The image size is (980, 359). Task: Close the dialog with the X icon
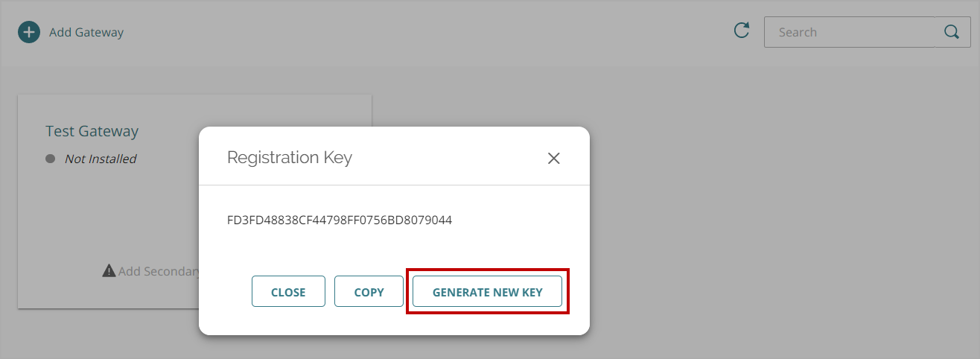pos(553,158)
